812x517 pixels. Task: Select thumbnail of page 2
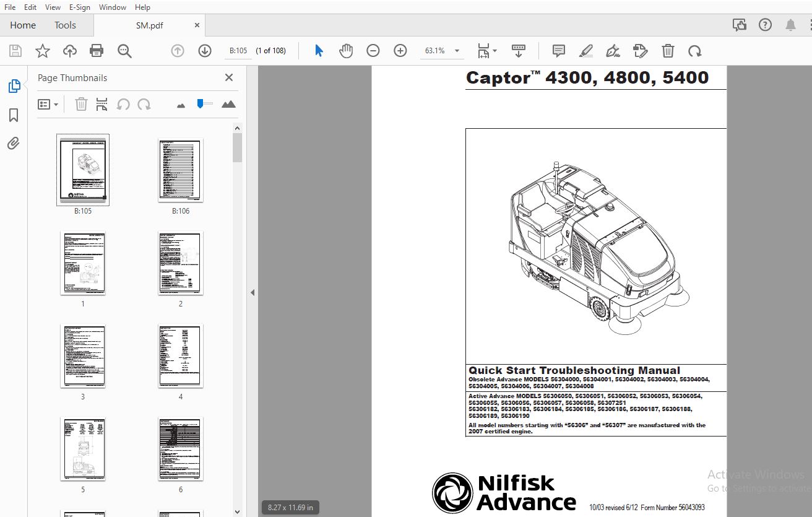(180, 263)
